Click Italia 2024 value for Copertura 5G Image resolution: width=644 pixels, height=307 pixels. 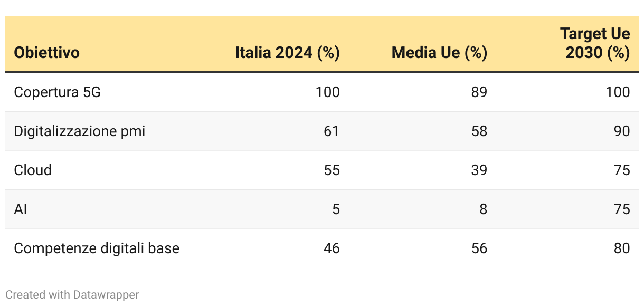pos(327,92)
